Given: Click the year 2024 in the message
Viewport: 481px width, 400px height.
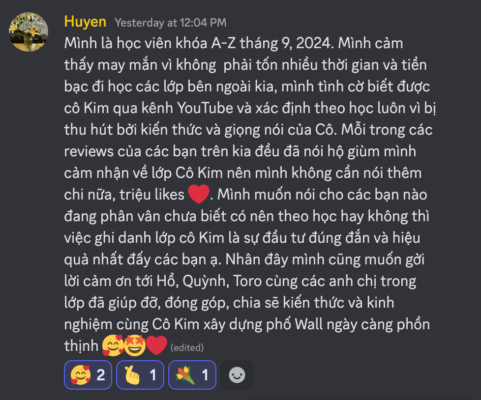Looking at the screenshot, I should click(x=314, y=43).
